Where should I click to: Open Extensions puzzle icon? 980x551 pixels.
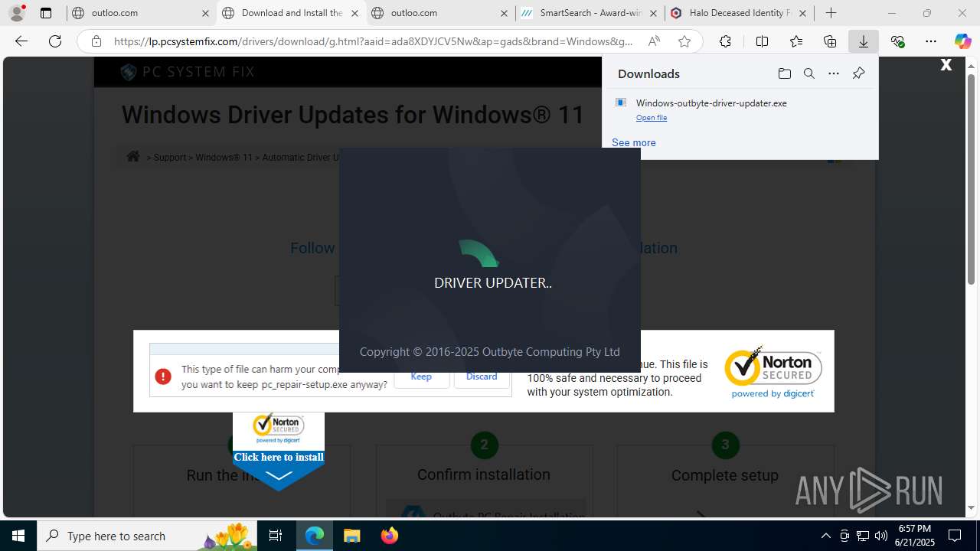point(725,41)
